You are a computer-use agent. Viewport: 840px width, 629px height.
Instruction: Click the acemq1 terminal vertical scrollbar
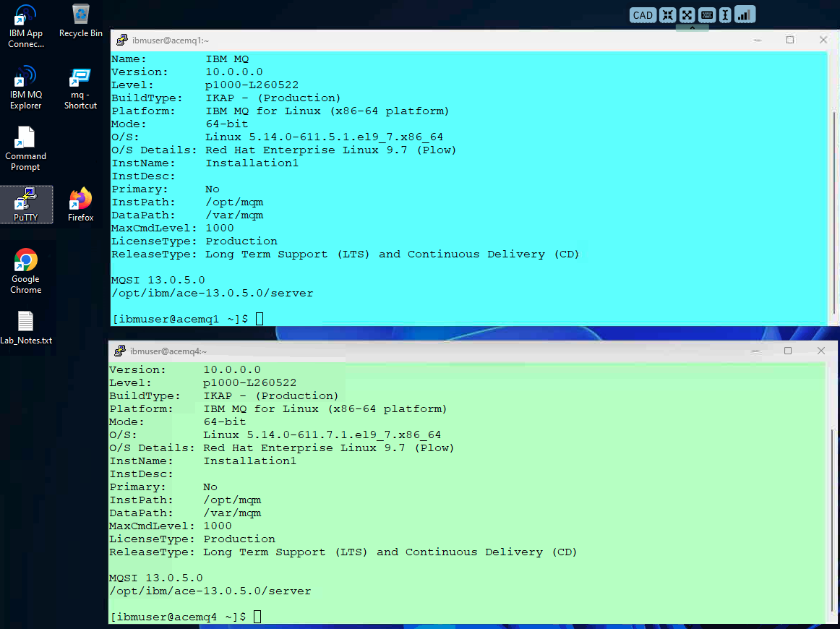(x=834, y=213)
